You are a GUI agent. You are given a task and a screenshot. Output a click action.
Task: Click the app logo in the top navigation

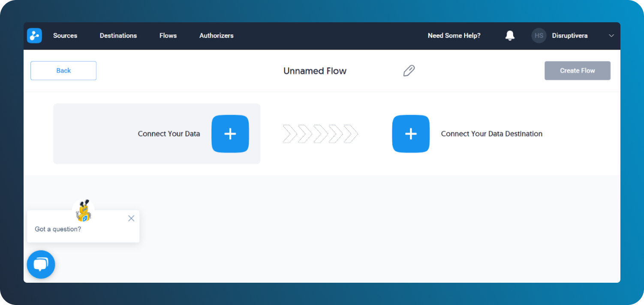pos(34,36)
